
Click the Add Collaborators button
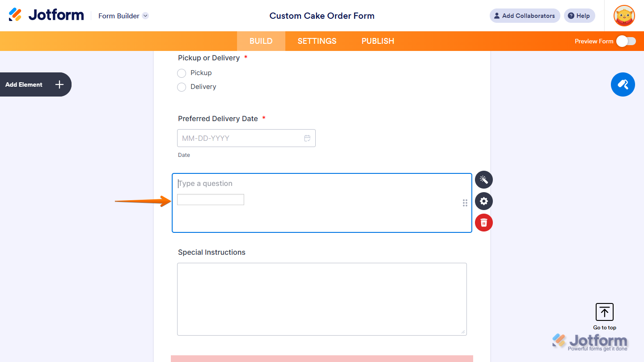pos(525,15)
